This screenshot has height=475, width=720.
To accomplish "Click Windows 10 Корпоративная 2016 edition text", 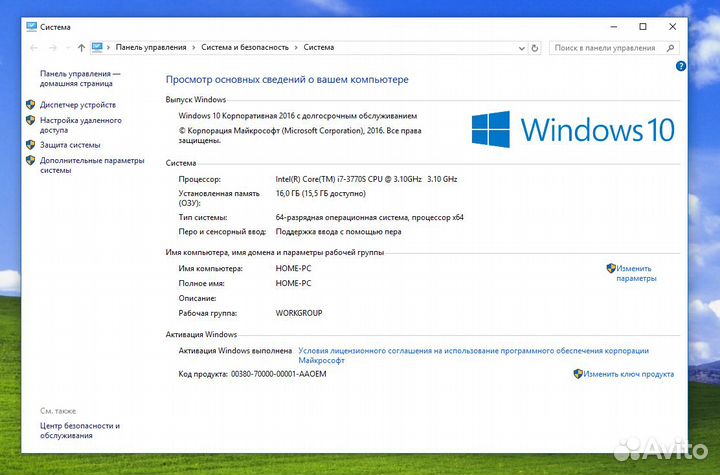I will click(298, 116).
